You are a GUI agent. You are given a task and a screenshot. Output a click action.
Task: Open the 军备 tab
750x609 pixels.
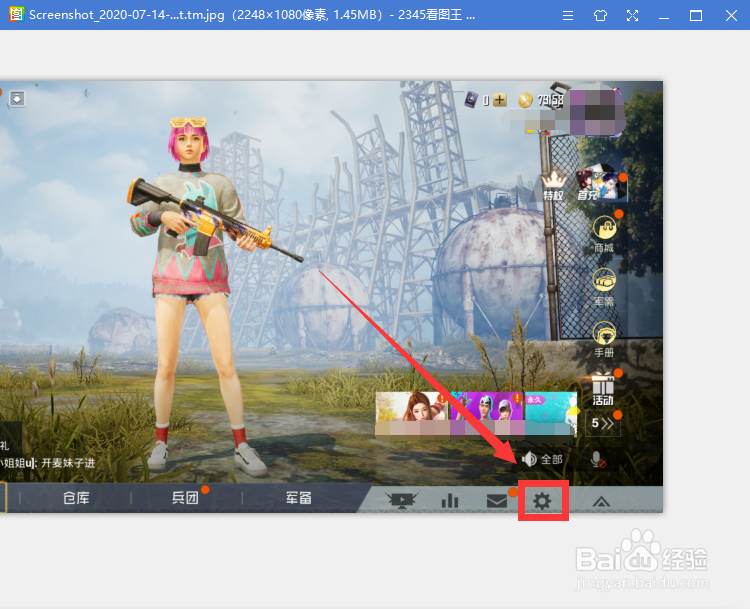point(298,498)
